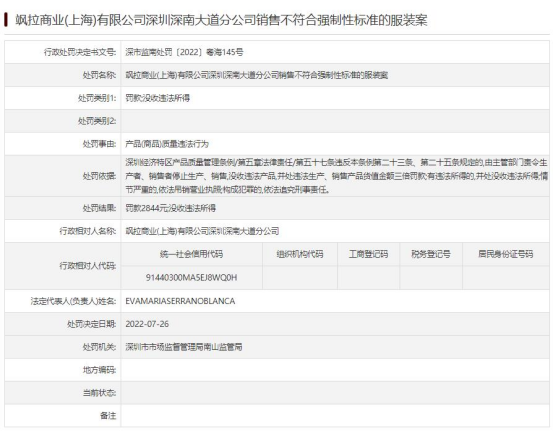Click the 处罚名称 label
Screen dimensions: 554x431
(x=99, y=75)
